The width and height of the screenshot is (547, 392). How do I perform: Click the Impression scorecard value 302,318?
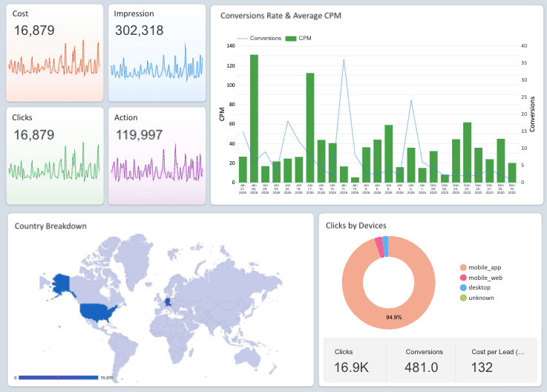(x=140, y=30)
